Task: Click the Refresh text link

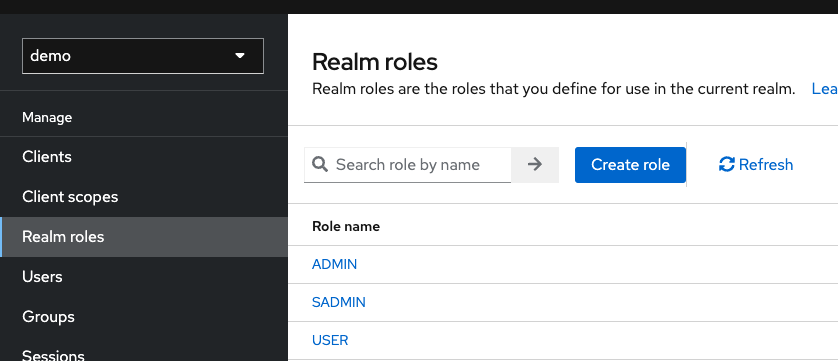Action: tap(766, 165)
